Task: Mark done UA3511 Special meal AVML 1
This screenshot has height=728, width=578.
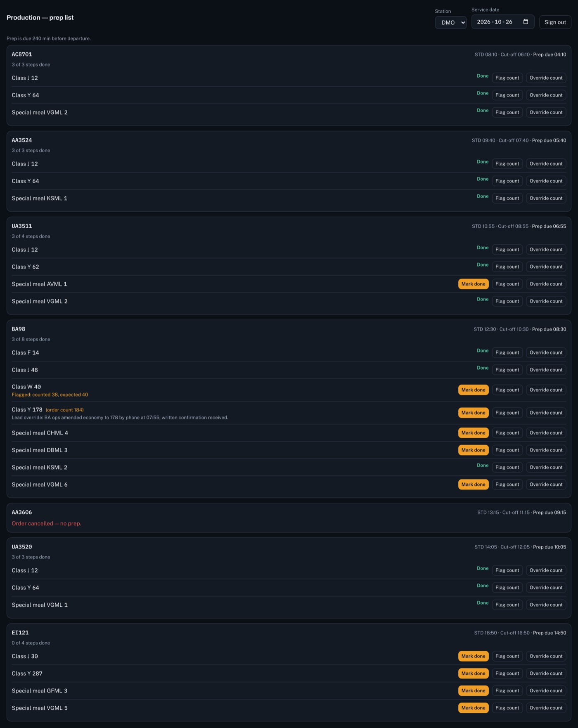Action: pyautogui.click(x=474, y=284)
